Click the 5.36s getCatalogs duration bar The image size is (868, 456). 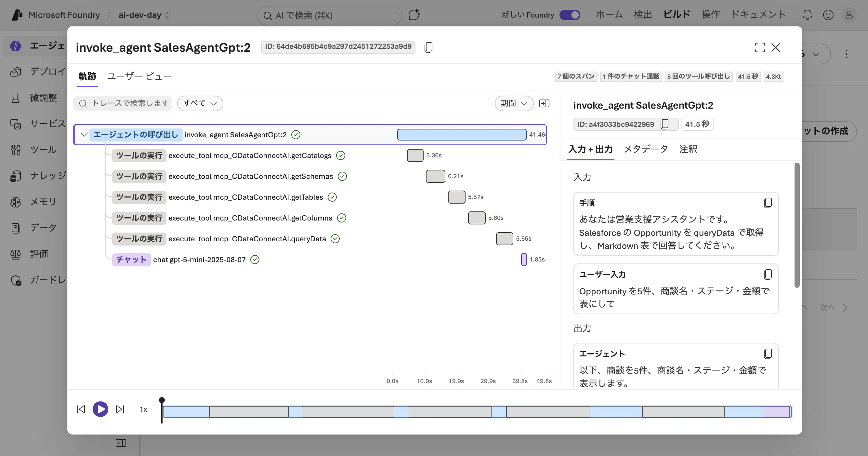tap(415, 155)
